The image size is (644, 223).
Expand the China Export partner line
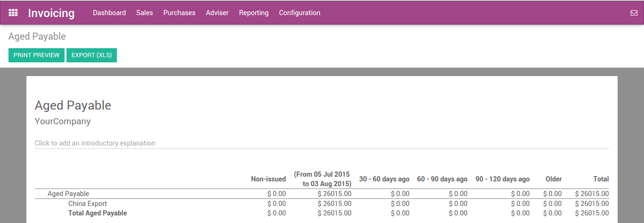point(88,204)
